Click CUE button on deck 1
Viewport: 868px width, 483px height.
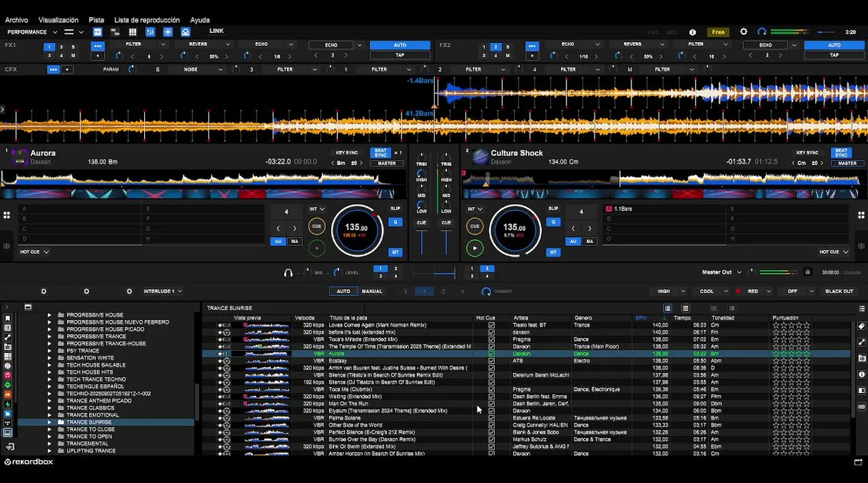click(316, 226)
